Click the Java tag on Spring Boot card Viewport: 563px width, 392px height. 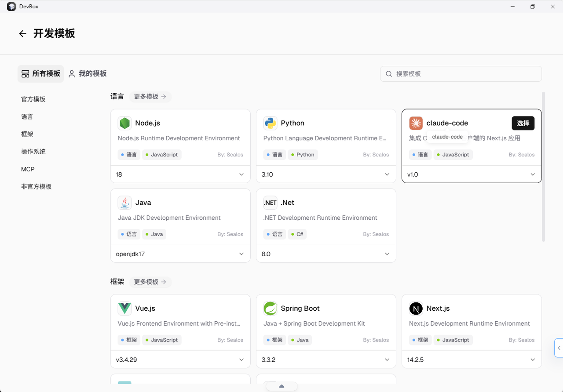(300, 340)
